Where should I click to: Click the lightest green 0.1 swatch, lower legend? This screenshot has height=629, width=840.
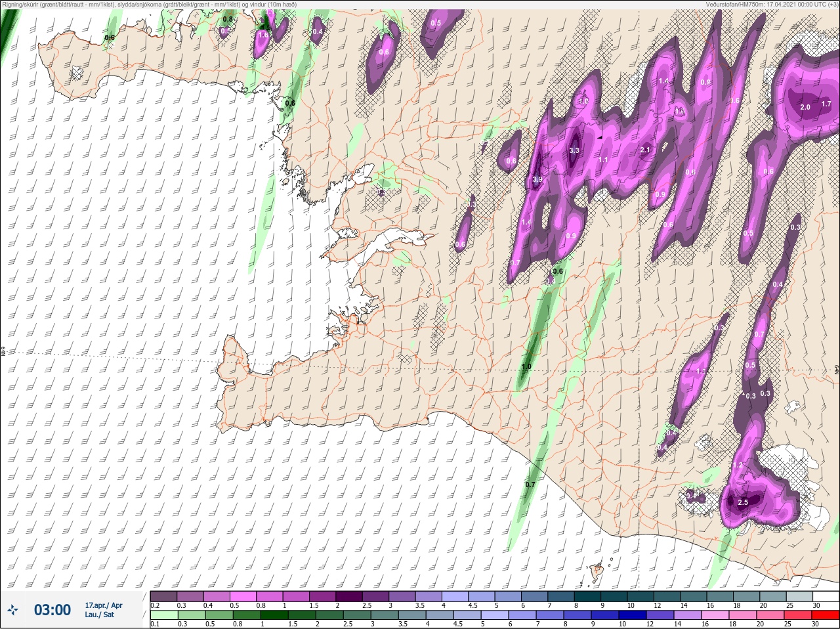(163, 615)
